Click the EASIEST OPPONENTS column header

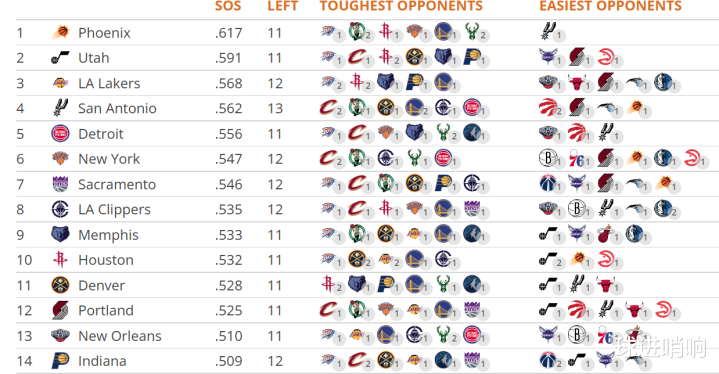pyautogui.click(x=610, y=6)
